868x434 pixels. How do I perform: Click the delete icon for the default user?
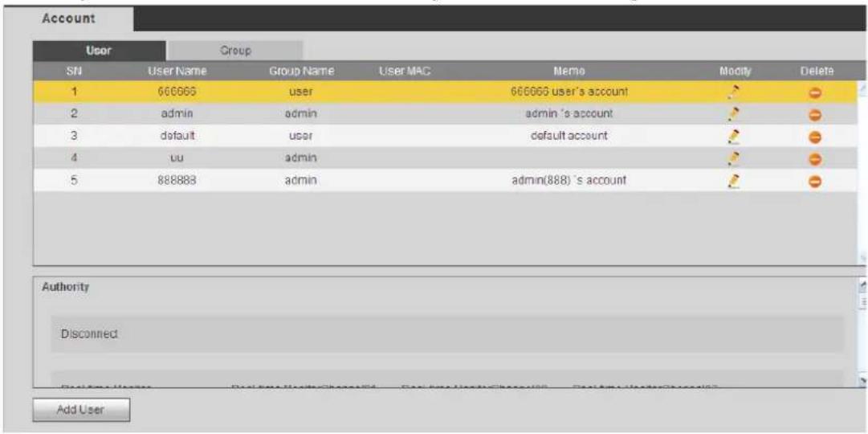point(816,137)
